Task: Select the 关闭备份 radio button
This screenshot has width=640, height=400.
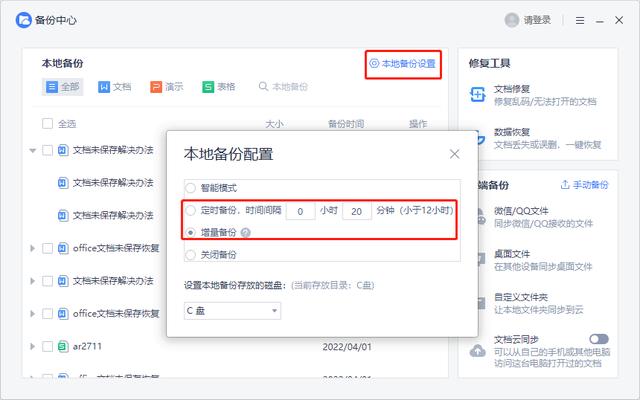Action: click(x=191, y=255)
